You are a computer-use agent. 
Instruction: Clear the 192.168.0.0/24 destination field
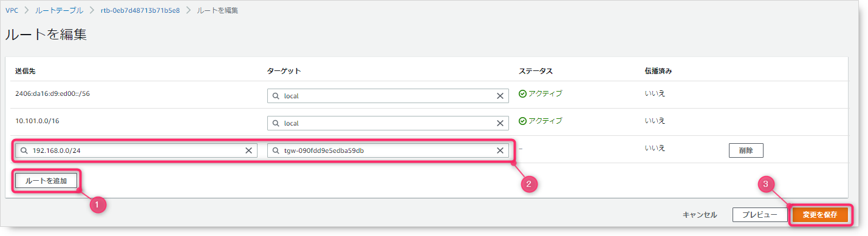[248, 150]
